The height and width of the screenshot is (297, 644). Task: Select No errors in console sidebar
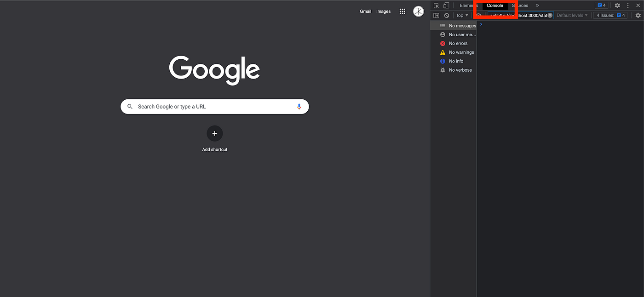[x=453, y=43]
